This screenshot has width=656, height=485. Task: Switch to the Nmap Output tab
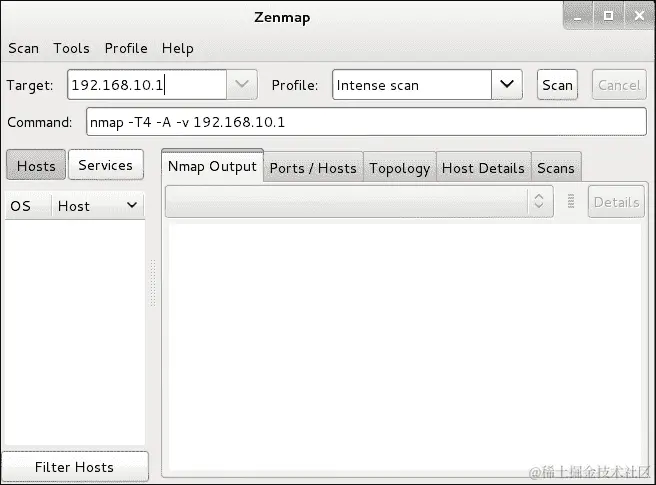click(x=212, y=166)
